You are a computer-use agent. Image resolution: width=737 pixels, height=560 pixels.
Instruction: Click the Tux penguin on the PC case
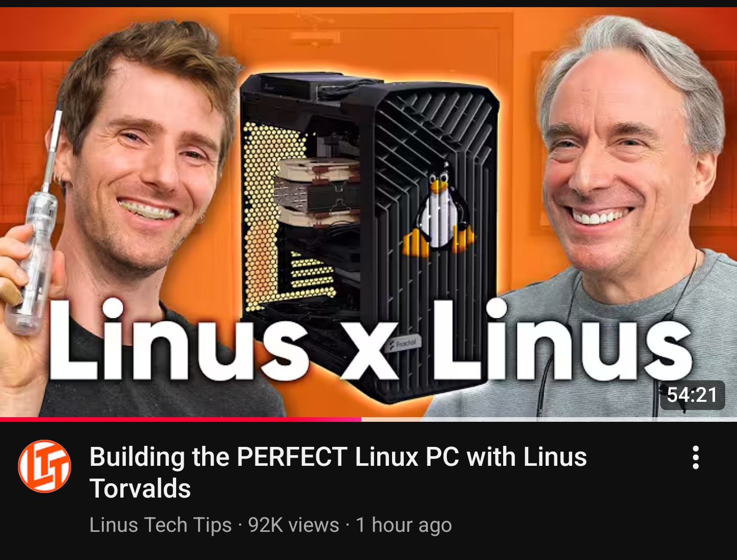439,210
